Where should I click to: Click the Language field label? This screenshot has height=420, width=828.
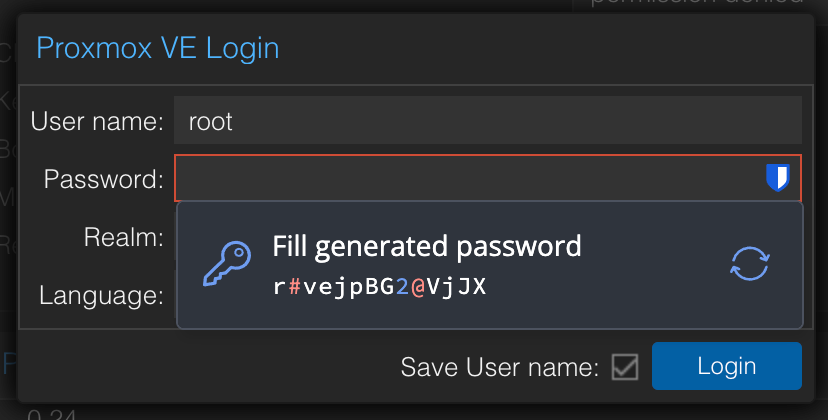click(101, 295)
